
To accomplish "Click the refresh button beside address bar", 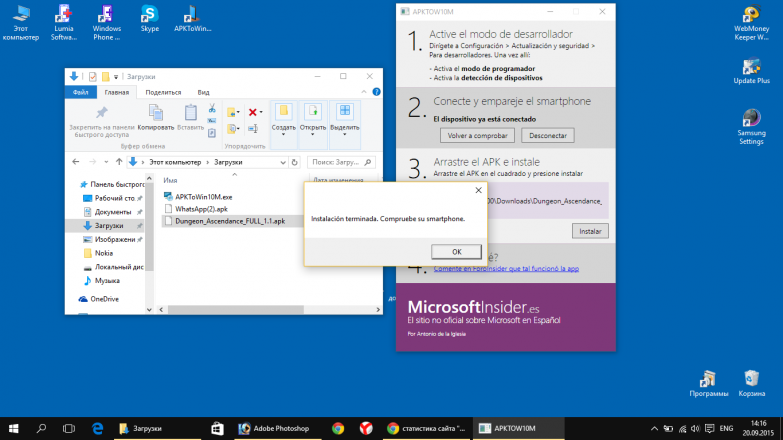I will tap(295, 162).
